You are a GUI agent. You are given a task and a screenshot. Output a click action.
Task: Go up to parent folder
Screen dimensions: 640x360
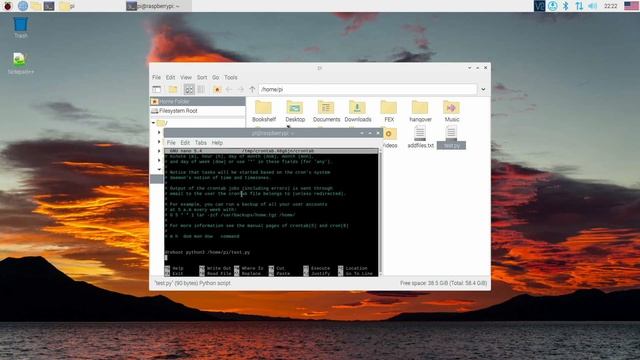[x=252, y=89]
